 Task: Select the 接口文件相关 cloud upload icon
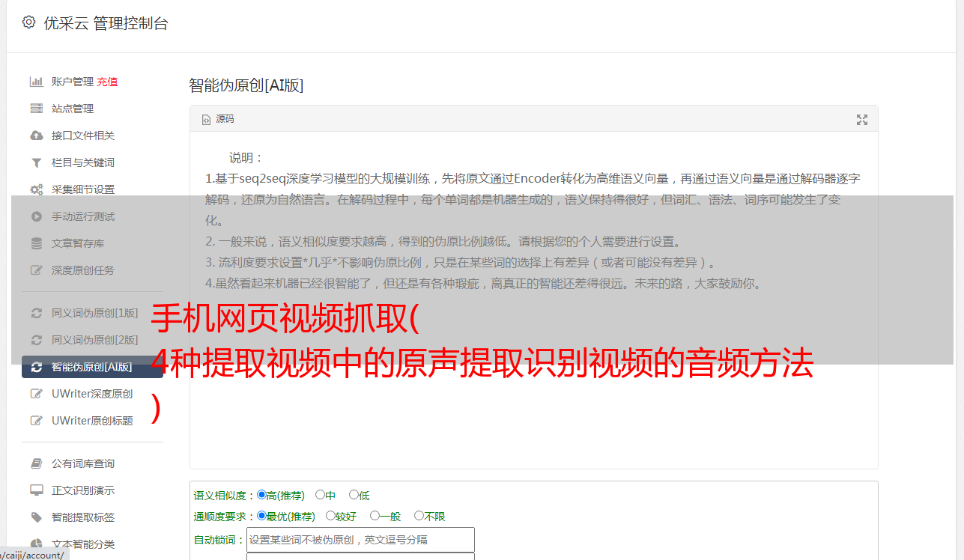[36, 136]
